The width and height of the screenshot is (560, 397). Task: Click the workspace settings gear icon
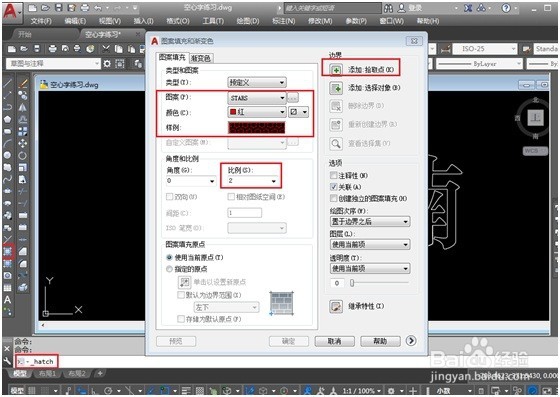107,64
